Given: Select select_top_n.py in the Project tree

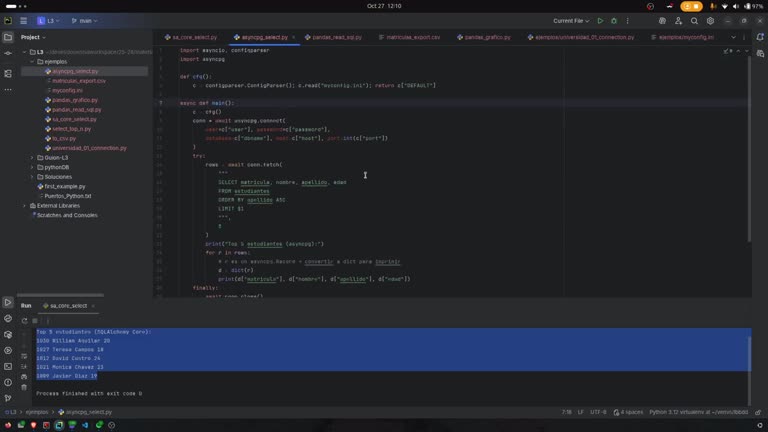Looking at the screenshot, I should pyautogui.click(x=72, y=129).
